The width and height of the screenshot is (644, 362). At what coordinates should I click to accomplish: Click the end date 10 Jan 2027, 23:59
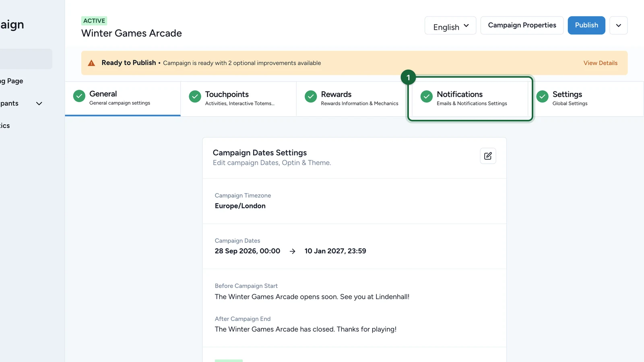335,251
